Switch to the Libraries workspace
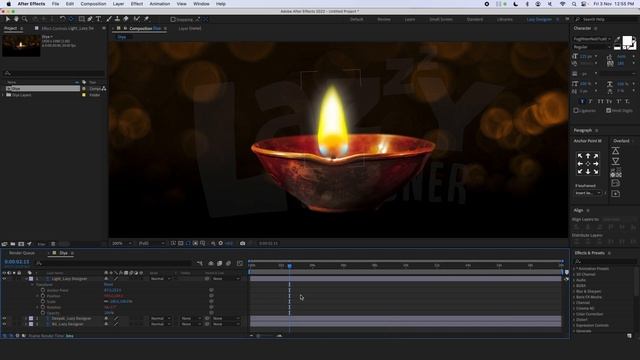Image resolution: width=640 pixels, height=360 pixels. pyautogui.click(x=504, y=19)
